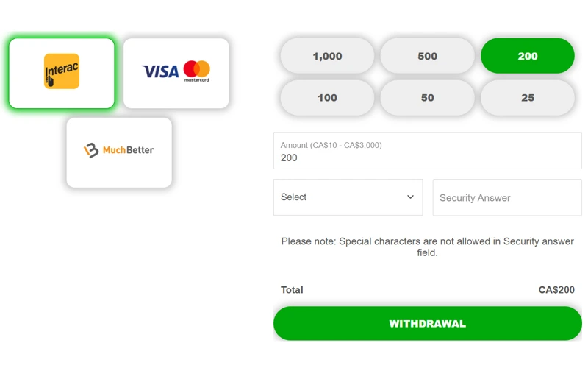Viewport: 588px width, 368px height.
Task: Select the Interac payment method
Action: tap(62, 74)
